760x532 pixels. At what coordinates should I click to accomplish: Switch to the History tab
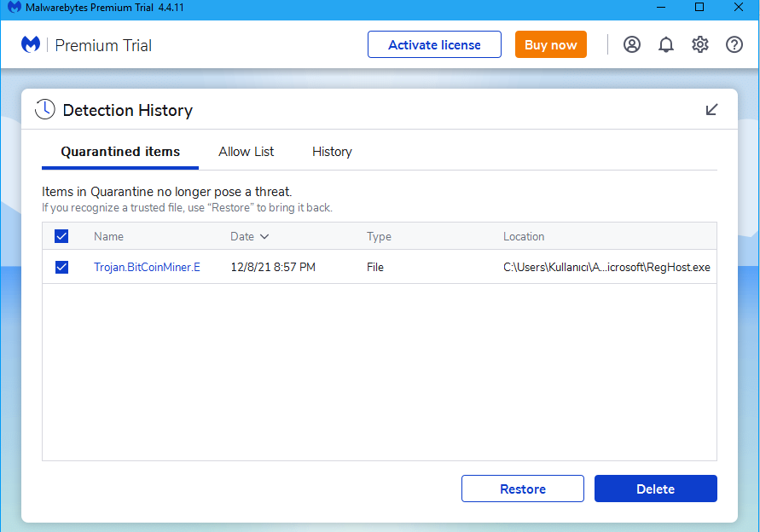tap(332, 152)
